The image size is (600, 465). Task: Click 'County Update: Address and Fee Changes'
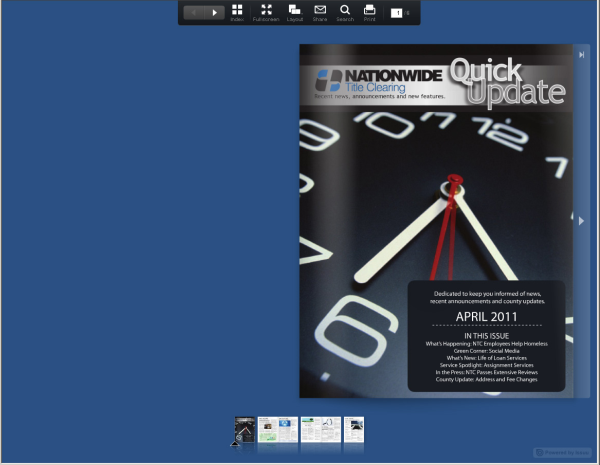[x=487, y=380]
